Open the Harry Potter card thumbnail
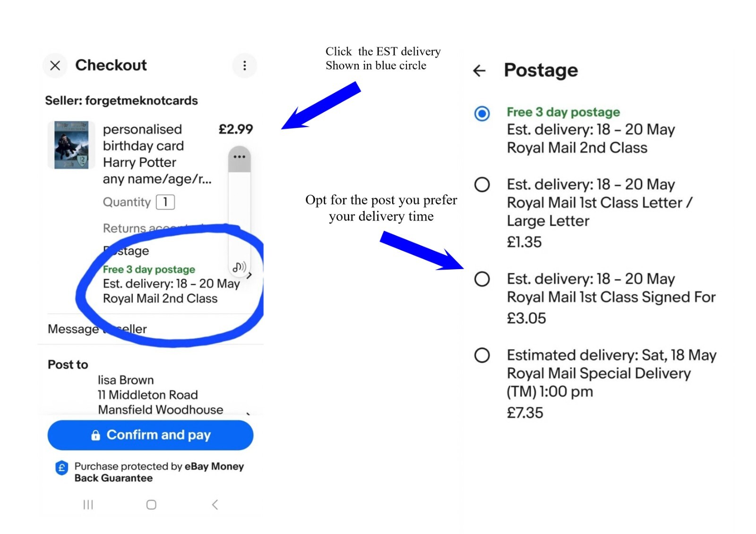The width and height of the screenshot is (756, 534). [71, 145]
